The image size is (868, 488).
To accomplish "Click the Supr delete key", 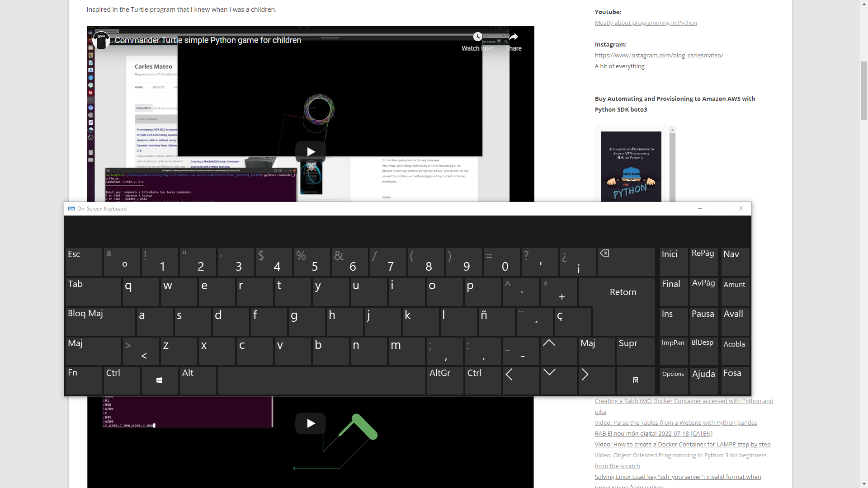I will pos(635,351).
